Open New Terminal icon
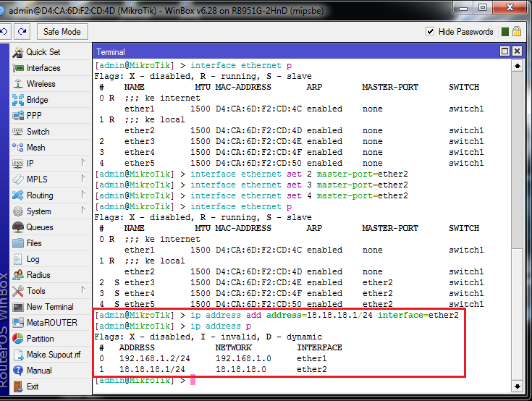 point(18,307)
